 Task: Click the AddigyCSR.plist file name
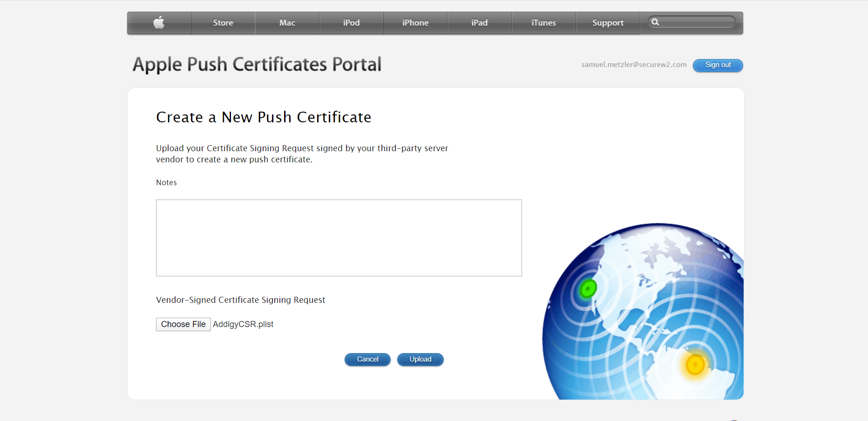(x=243, y=324)
